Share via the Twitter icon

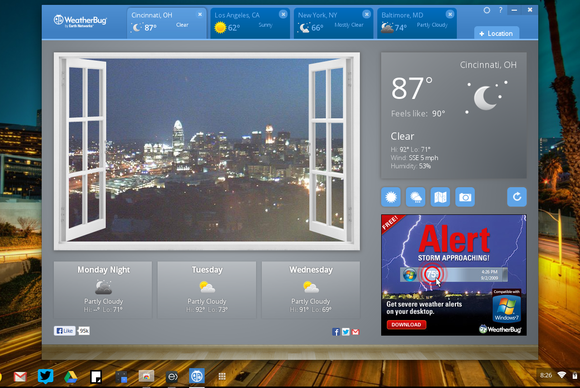[x=345, y=332]
